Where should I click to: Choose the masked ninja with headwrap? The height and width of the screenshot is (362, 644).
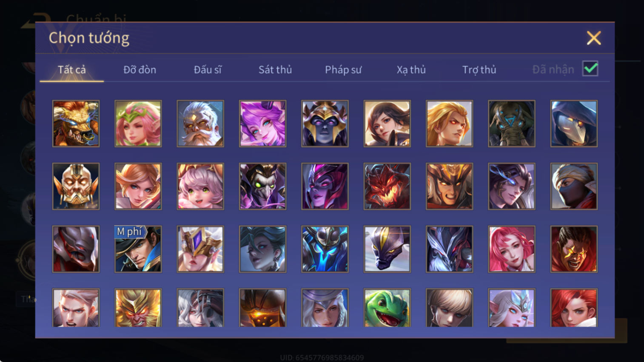[x=574, y=187]
